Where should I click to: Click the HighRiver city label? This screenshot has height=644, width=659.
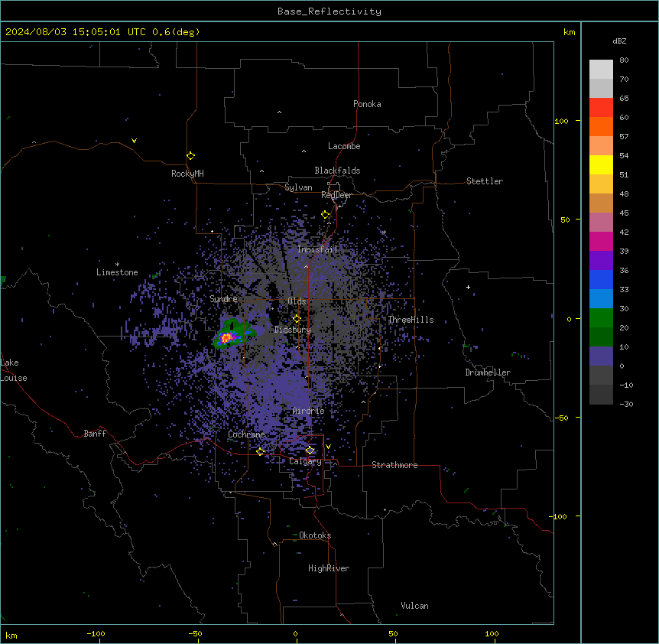point(329,568)
